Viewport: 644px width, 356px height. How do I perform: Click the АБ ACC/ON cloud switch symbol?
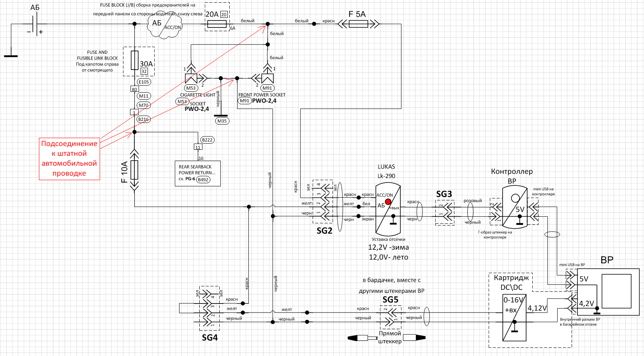pos(165,25)
